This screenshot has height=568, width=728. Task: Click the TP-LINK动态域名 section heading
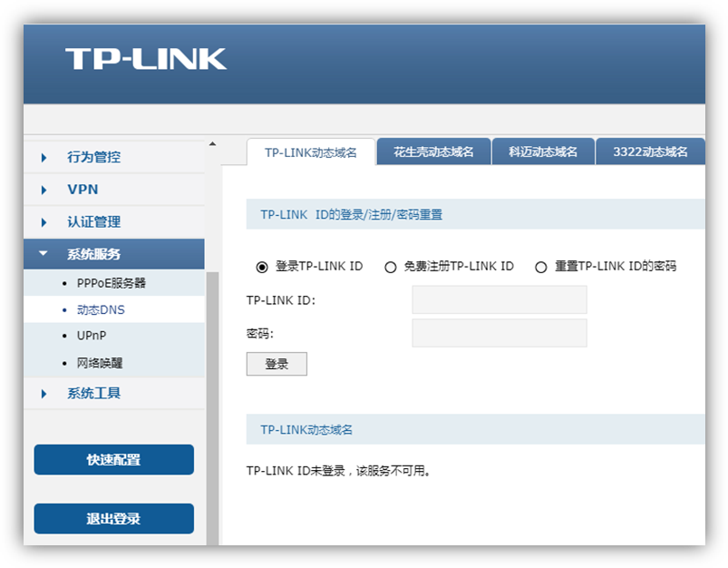click(x=306, y=429)
